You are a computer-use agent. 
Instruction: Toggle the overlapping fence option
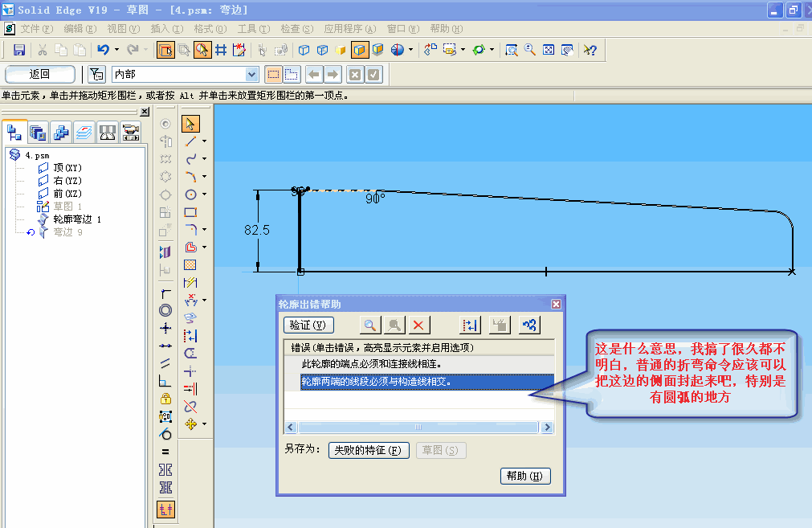292,74
